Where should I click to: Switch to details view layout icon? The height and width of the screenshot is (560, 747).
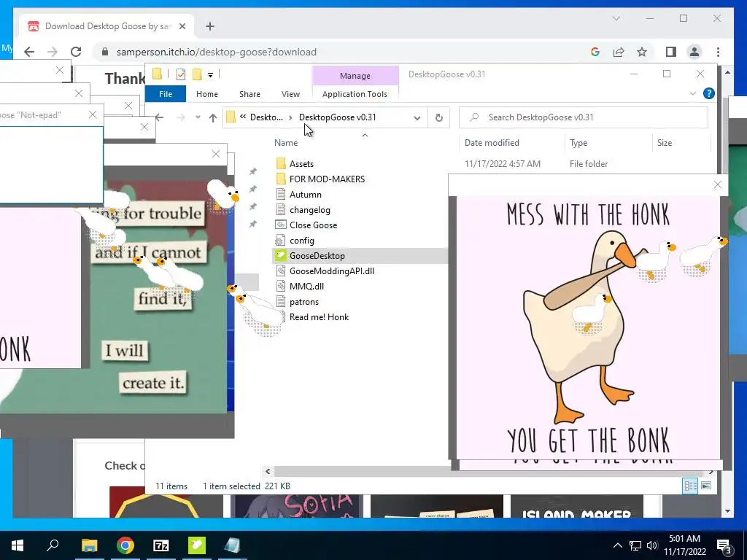pos(690,486)
